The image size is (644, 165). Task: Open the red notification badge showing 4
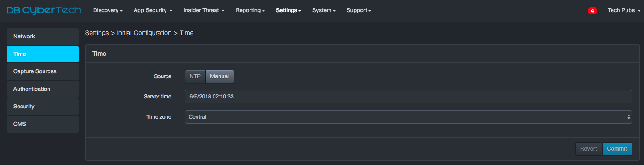(x=592, y=10)
